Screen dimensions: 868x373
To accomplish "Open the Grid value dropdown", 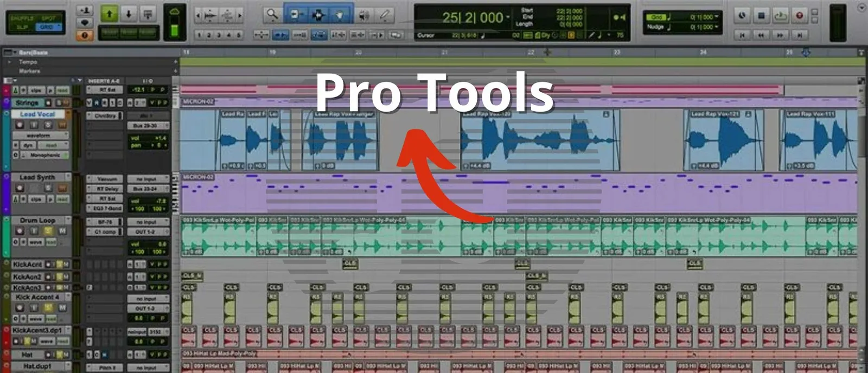I will tap(717, 17).
